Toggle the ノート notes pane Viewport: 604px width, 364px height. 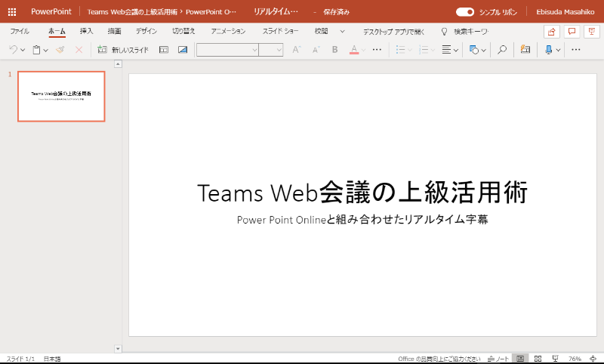[x=498, y=358]
